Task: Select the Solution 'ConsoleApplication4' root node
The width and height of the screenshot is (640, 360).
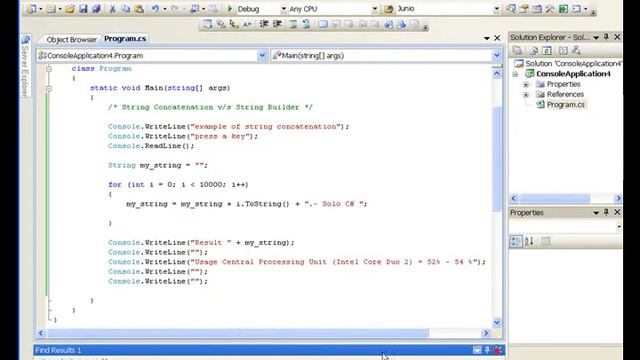Action: [573, 64]
